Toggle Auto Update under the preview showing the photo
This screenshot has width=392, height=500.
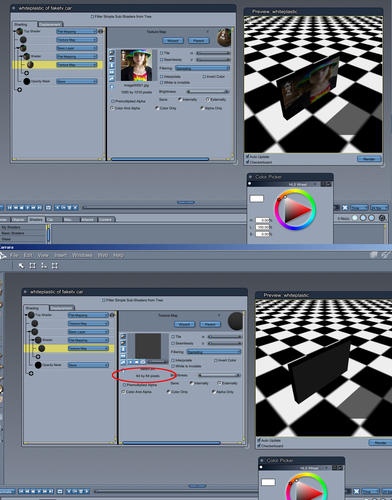coord(247,156)
